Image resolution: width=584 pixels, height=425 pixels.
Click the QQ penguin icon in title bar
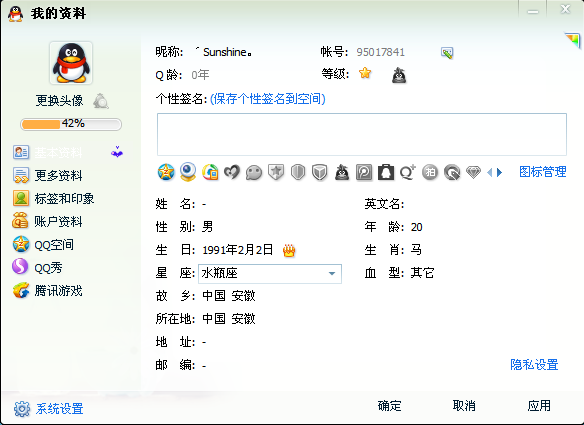(x=15, y=14)
